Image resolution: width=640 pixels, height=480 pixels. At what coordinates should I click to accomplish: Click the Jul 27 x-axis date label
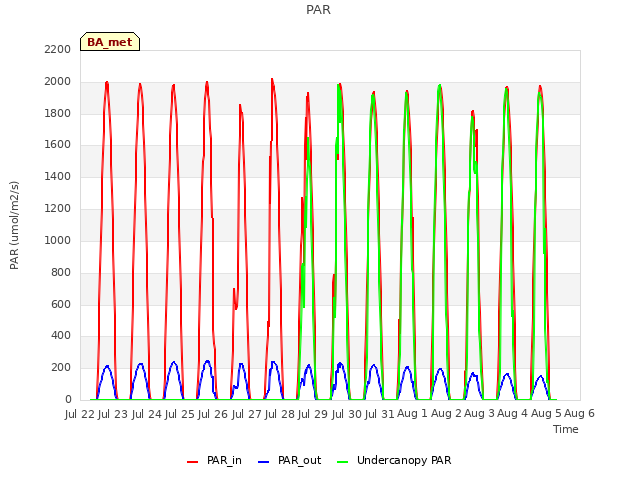coord(247,414)
